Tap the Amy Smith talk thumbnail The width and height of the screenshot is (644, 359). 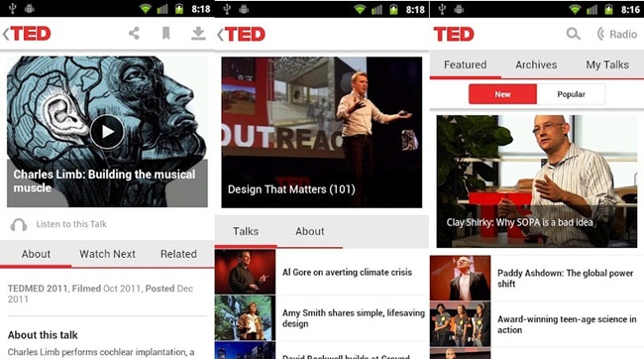[x=245, y=318]
